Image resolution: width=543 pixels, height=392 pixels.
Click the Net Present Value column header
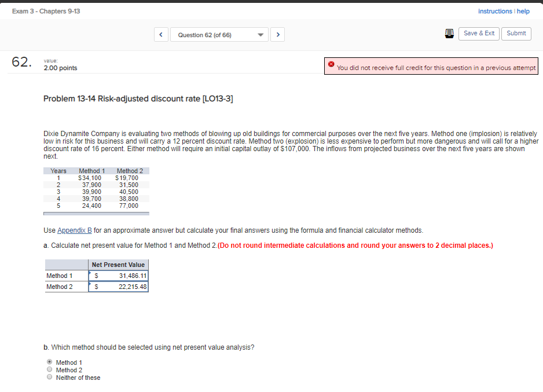point(119,265)
